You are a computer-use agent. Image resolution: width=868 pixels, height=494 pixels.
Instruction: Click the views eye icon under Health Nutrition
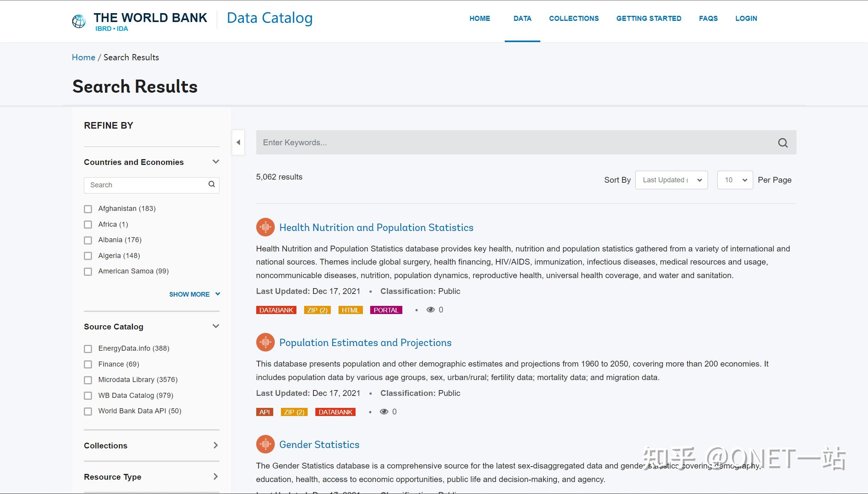pyautogui.click(x=431, y=310)
